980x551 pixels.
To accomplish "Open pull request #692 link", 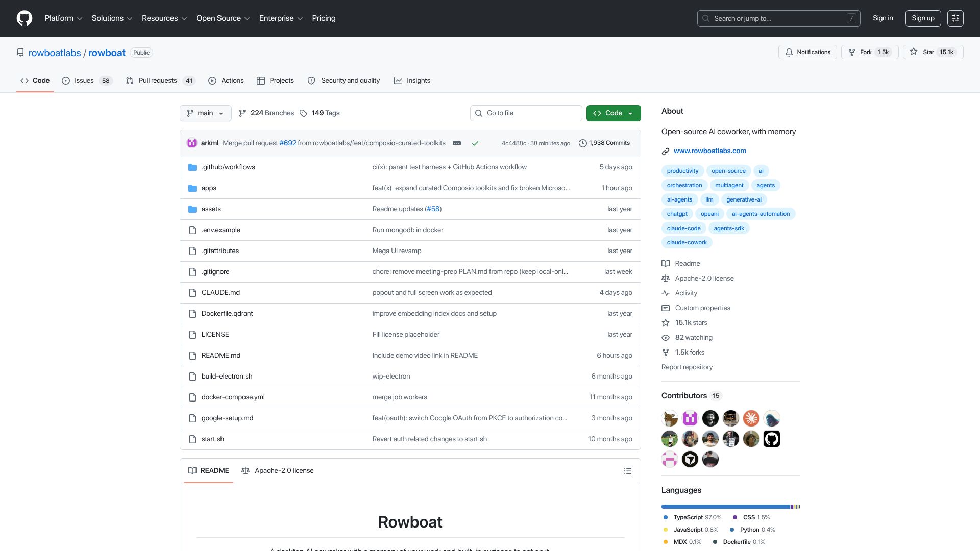I will pyautogui.click(x=288, y=143).
